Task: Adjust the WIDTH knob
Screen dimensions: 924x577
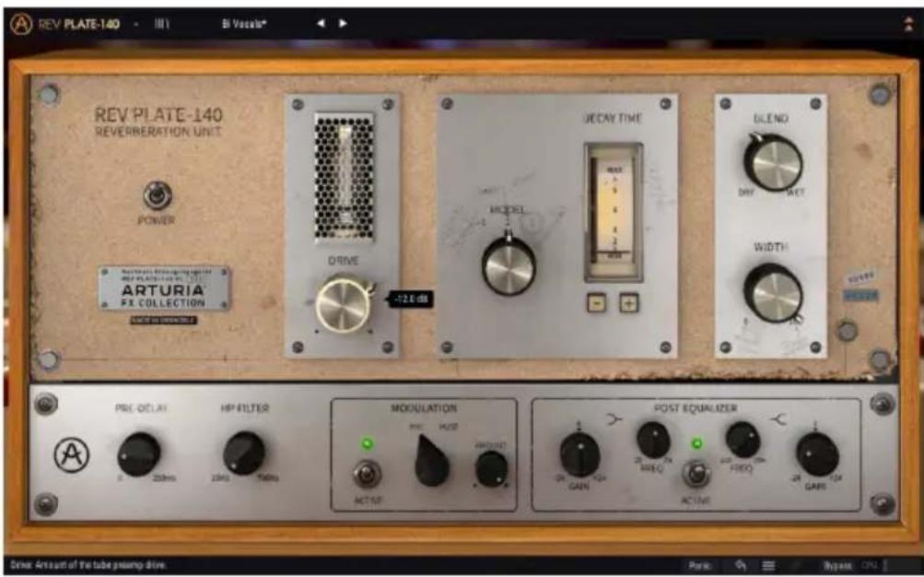Action: pyautogui.click(x=773, y=293)
